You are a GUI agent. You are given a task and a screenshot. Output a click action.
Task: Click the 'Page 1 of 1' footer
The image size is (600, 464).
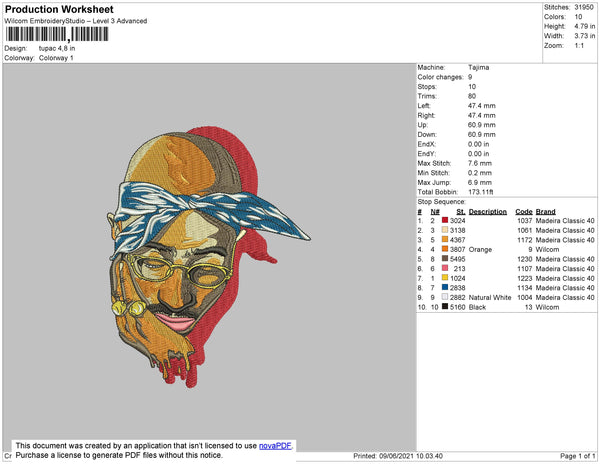pyautogui.click(x=578, y=456)
